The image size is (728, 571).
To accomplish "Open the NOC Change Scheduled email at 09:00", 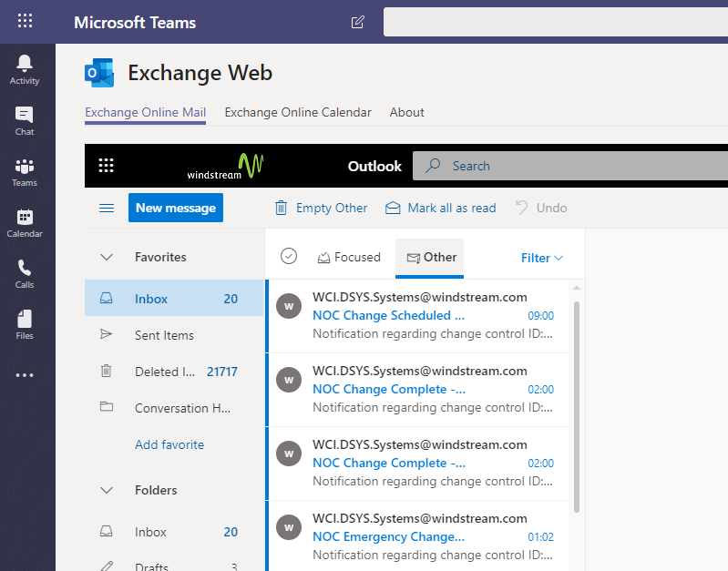I will point(418,316).
